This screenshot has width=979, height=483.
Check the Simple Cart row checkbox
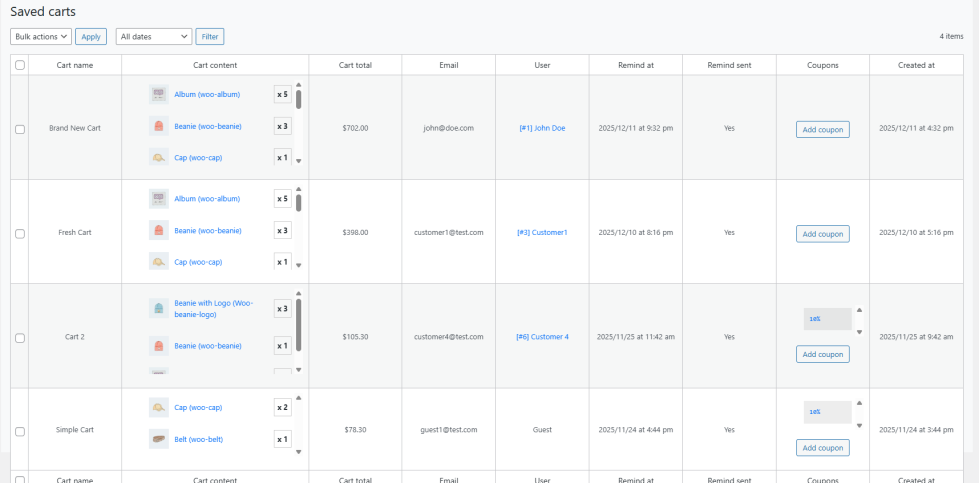click(20, 431)
